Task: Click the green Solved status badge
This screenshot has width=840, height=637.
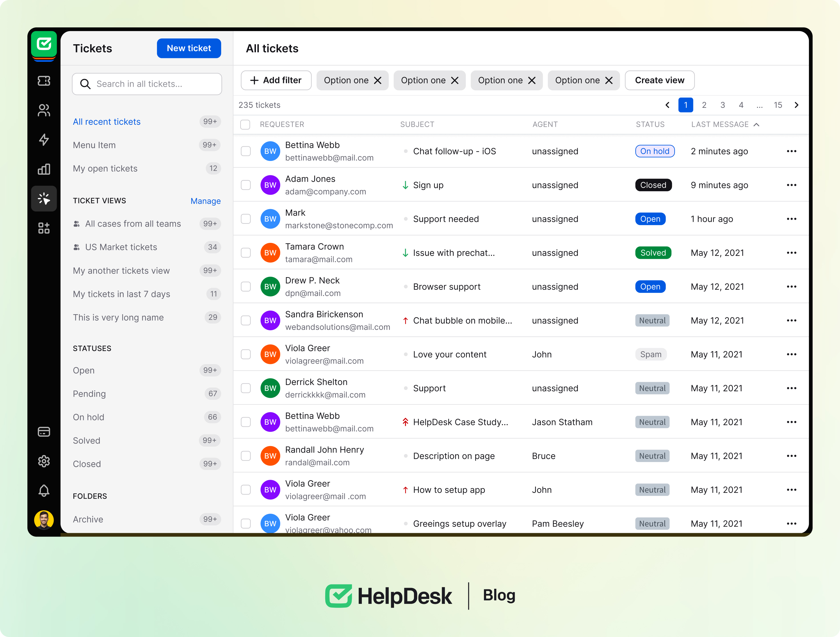Action: pos(653,253)
